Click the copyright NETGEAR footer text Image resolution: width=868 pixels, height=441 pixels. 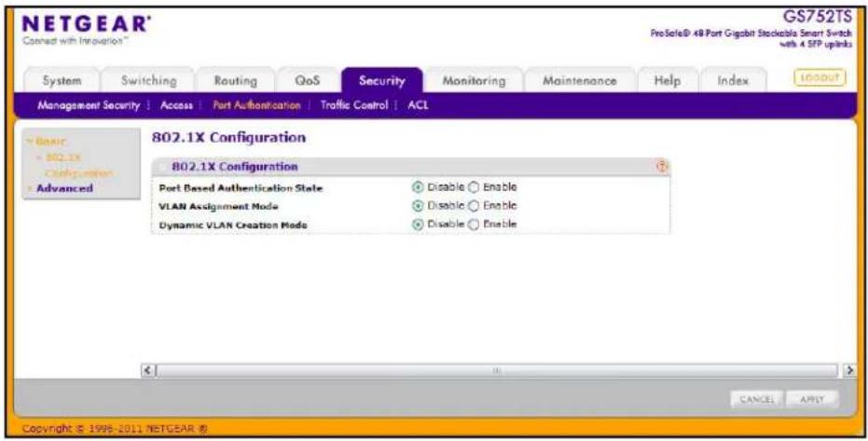[x=115, y=429]
